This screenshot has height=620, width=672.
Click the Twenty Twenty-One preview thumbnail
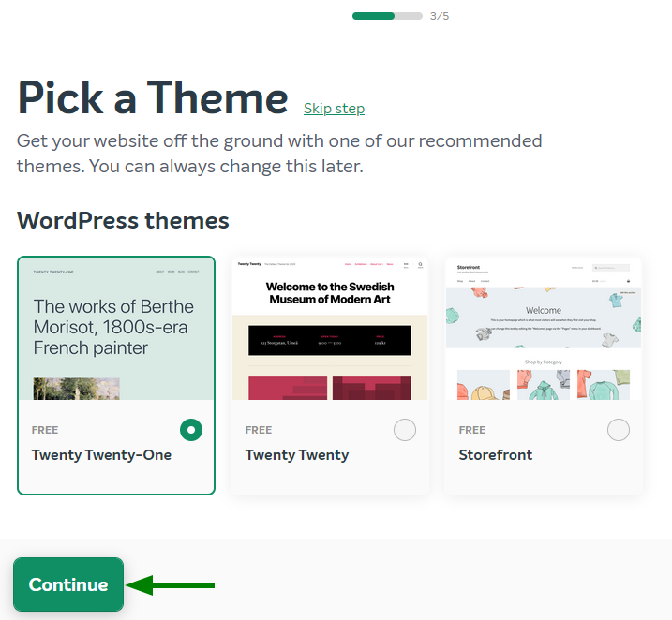(116, 329)
